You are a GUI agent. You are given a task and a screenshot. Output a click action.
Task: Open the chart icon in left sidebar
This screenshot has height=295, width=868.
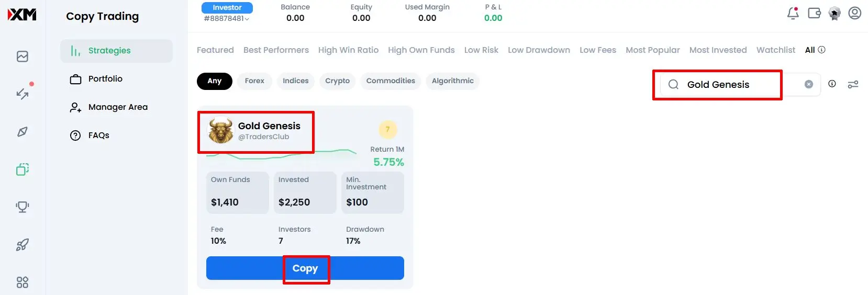pos(23,56)
